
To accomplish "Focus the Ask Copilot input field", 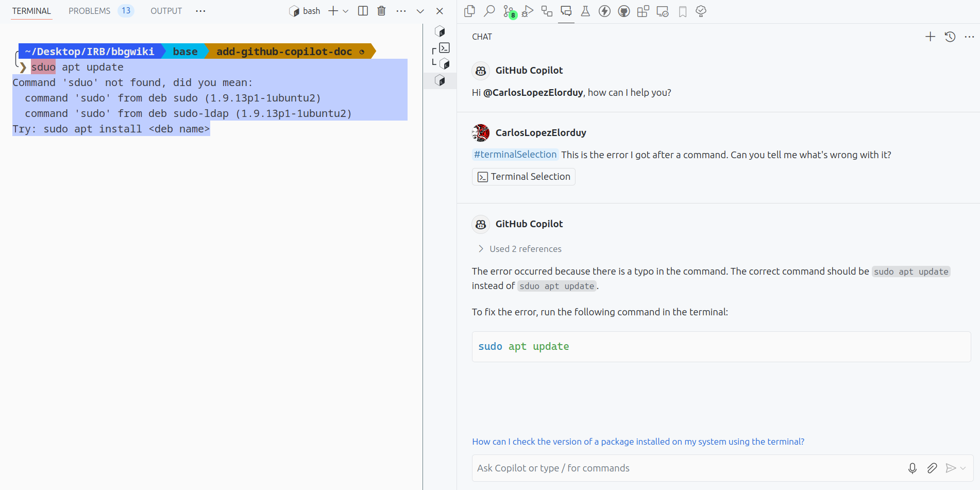I will (x=688, y=468).
